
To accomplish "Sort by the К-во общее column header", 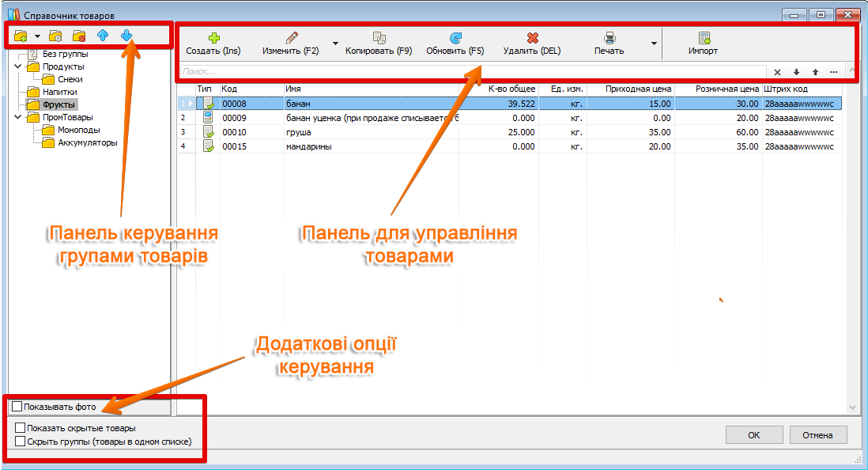I will tap(499, 89).
